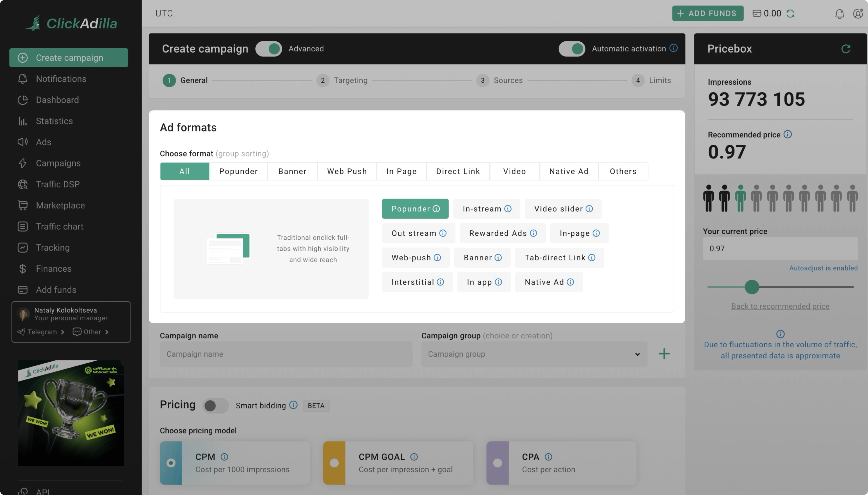Switch to the Web Push format tab

tap(347, 171)
